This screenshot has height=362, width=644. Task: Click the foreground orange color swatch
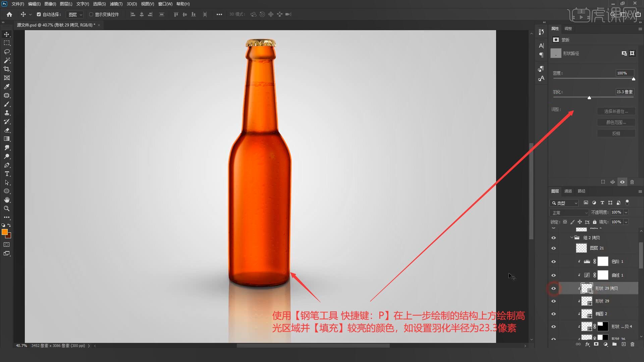point(4,232)
